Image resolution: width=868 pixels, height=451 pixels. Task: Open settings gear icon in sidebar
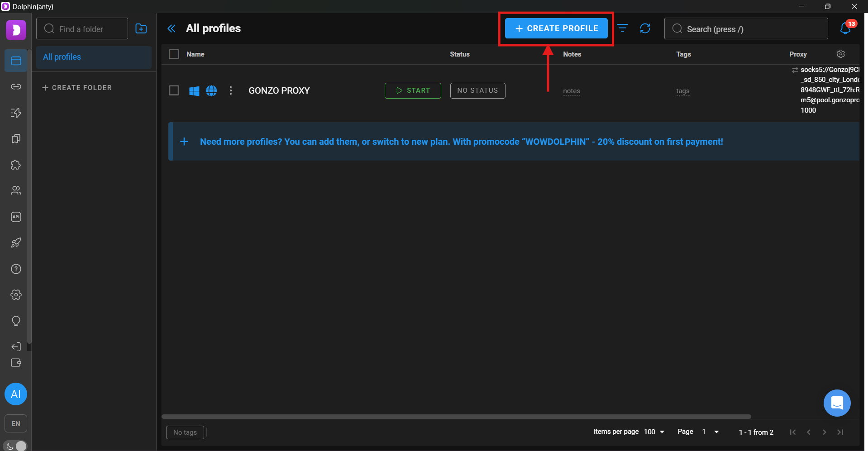coord(16,295)
